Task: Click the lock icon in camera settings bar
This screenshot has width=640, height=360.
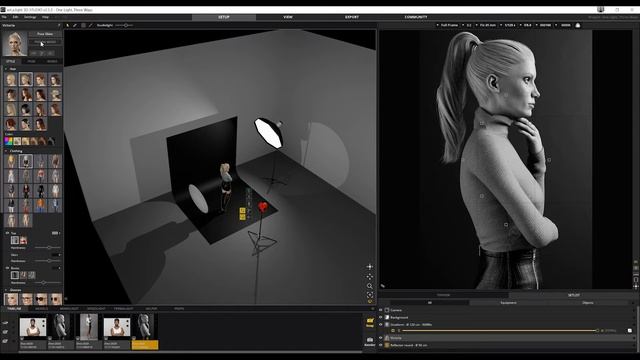Action: [578, 25]
